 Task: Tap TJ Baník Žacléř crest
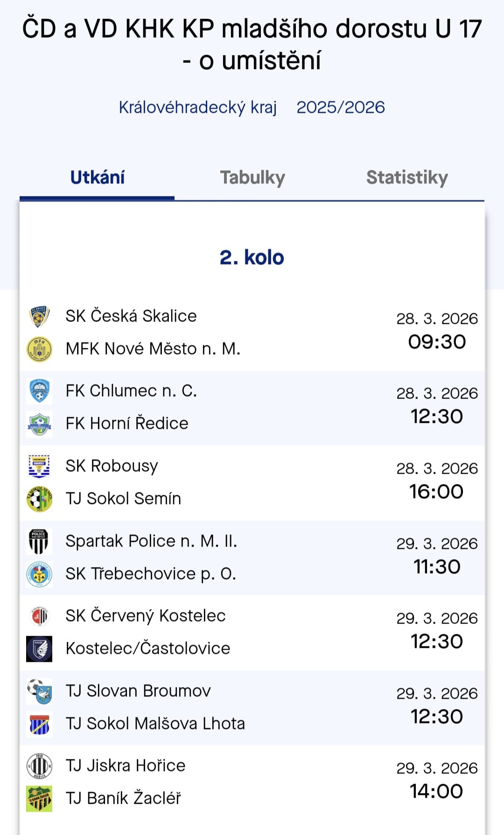[39, 799]
